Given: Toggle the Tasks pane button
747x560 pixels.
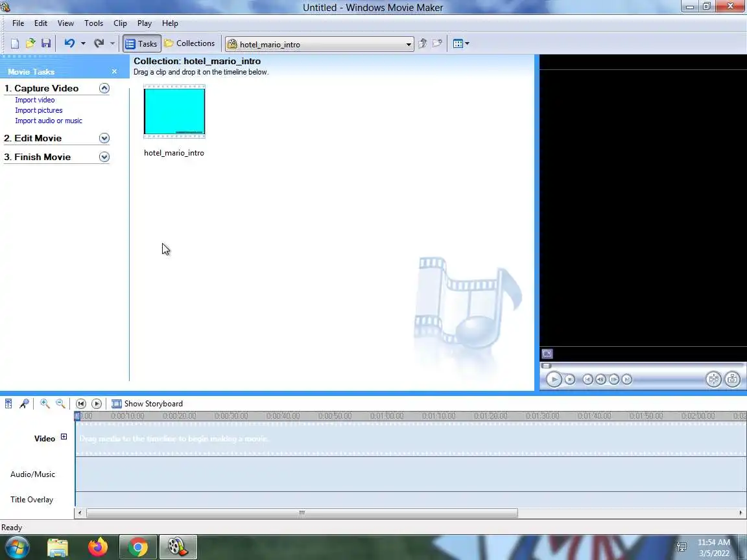Looking at the screenshot, I should point(141,44).
